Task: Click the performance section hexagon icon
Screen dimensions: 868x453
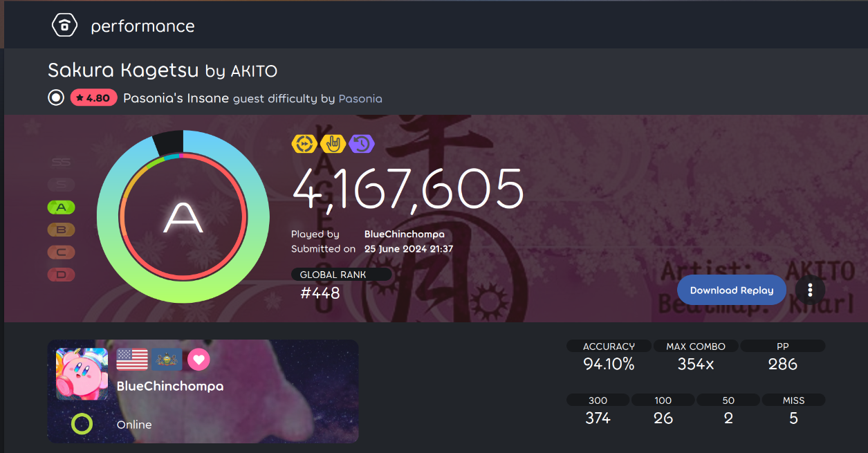Action: [x=64, y=26]
